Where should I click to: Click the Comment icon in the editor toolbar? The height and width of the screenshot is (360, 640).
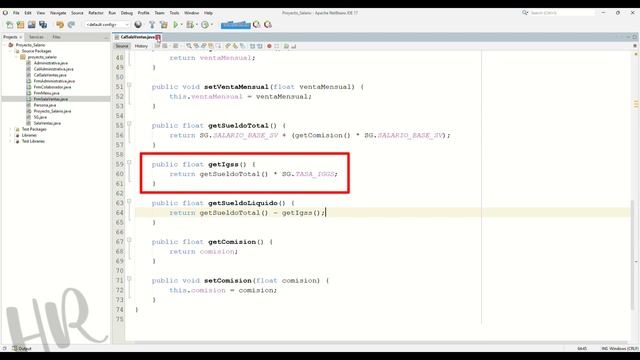point(287,46)
